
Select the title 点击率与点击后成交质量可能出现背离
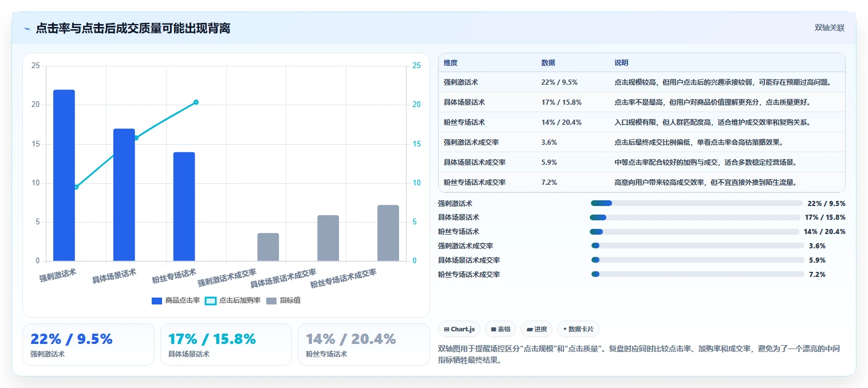pyautogui.click(x=133, y=28)
